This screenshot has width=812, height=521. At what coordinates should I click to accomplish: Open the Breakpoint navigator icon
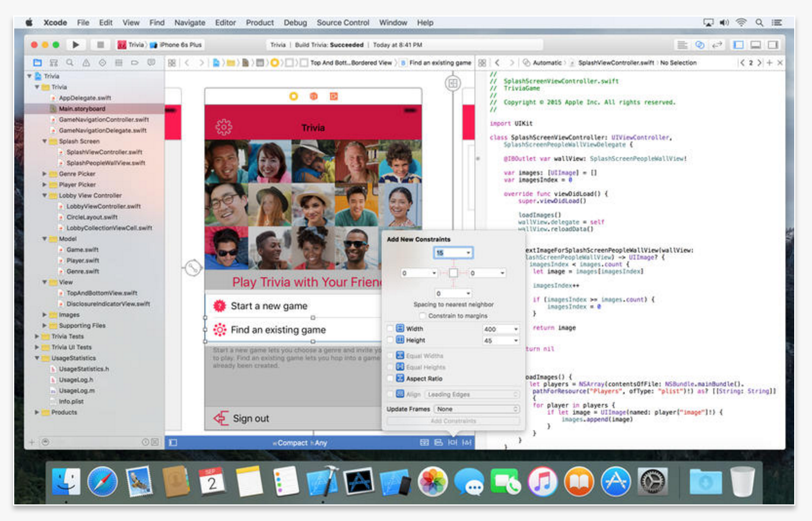click(135, 62)
